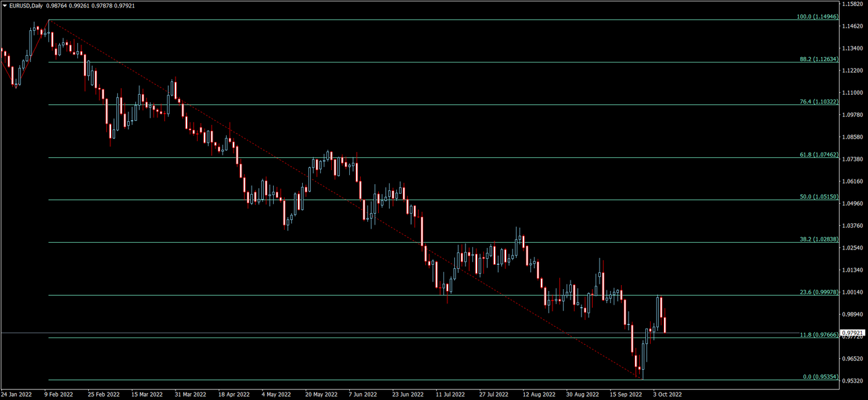This screenshot has width=868, height=400.
Task: Click the 20 May 2022 date label
Action: pos(321,395)
